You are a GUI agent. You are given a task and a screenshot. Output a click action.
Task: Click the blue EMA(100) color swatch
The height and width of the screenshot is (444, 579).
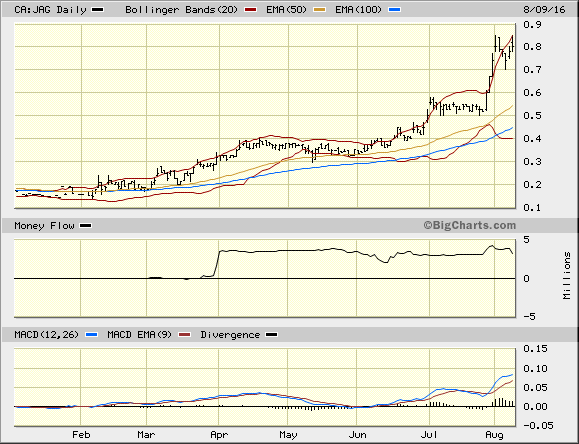pyautogui.click(x=394, y=10)
